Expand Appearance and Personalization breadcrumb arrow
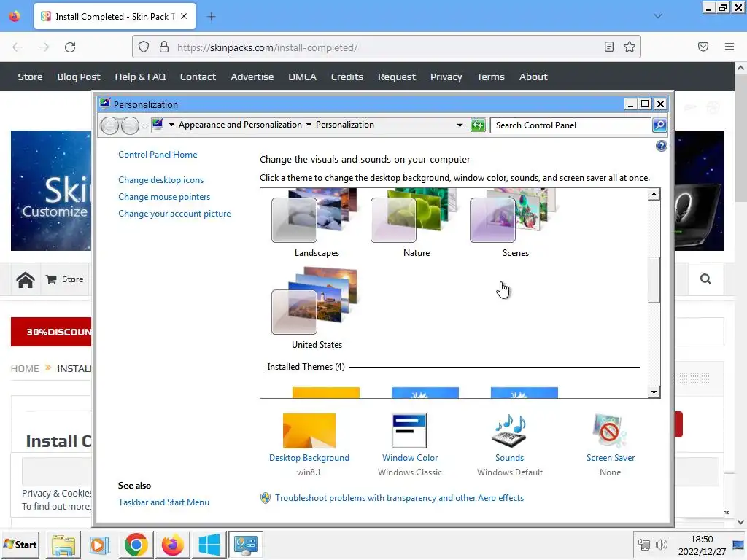 309,125
